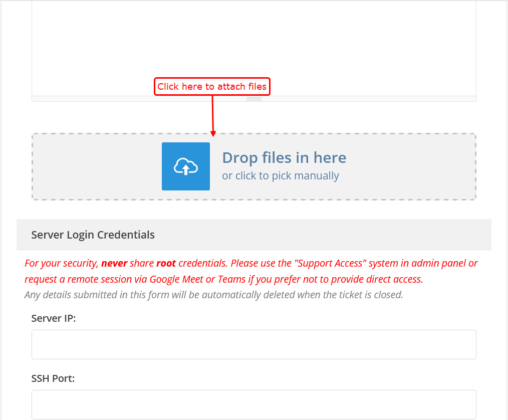Click the gray automatic deletion notice text
508x420 pixels.
tap(214, 295)
